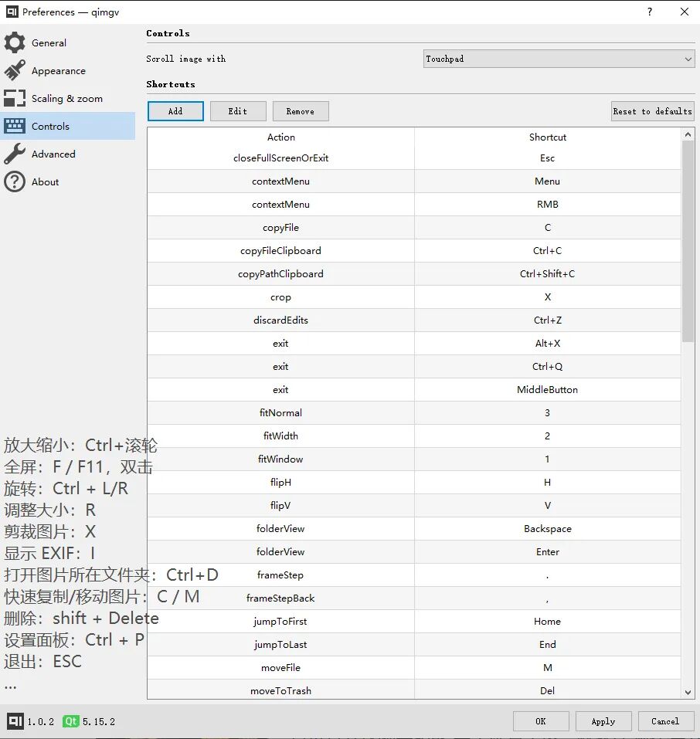Click the Esc shortcut cell

coord(547,158)
